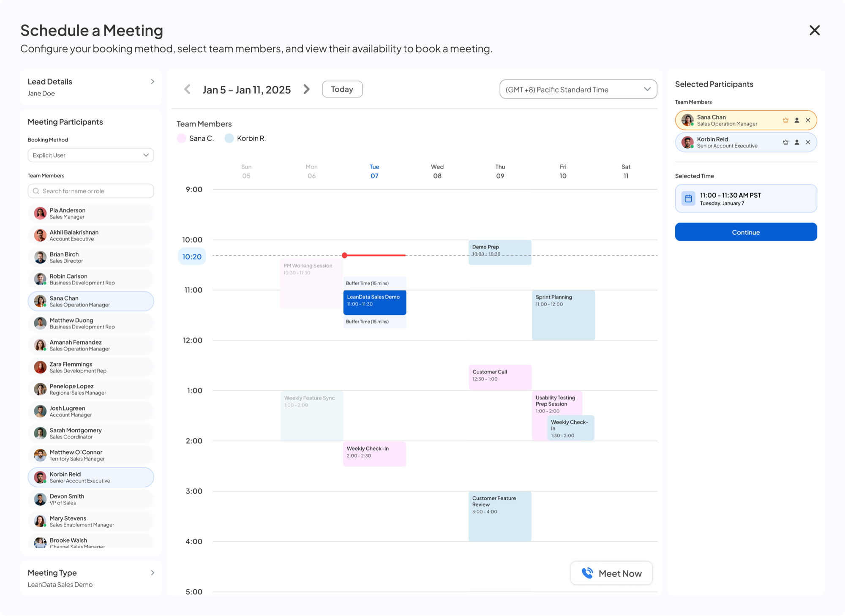Click the Thu 09 day header
The height and width of the screenshot is (616, 845).
coord(500,172)
